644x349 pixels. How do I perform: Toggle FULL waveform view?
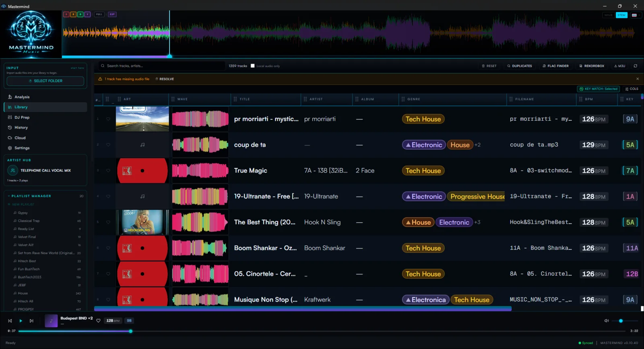coord(99,14)
